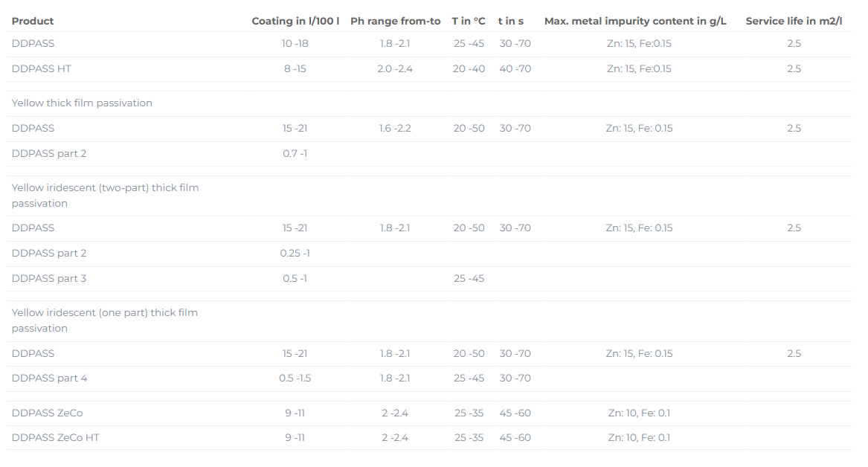Select the impurity cell in DDPASS HT row
This screenshot has width=868, height=467.
click(639, 68)
